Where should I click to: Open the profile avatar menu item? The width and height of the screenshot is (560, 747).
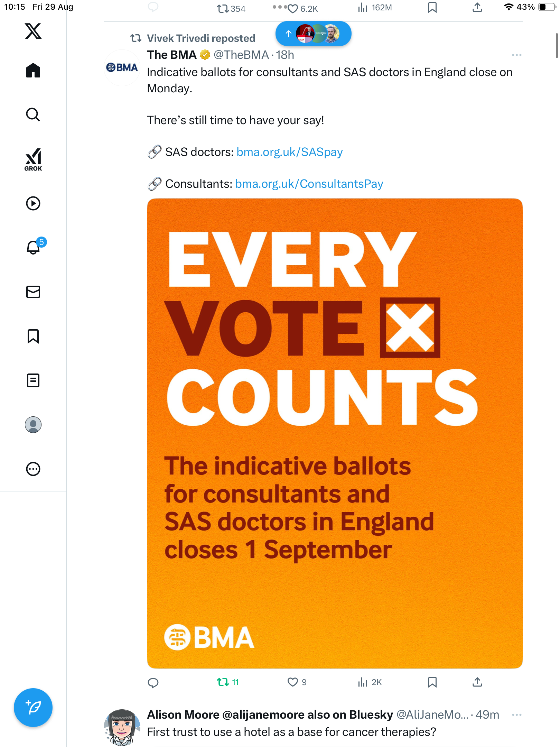33,425
